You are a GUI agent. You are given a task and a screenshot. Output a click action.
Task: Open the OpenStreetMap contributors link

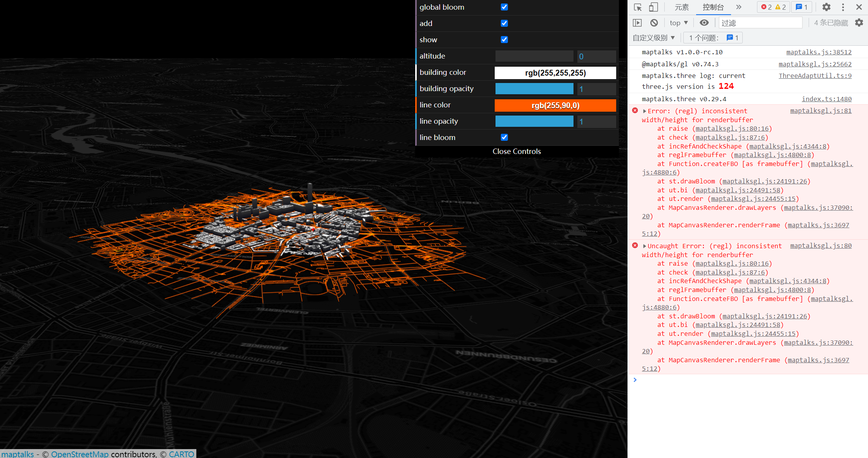click(x=79, y=454)
